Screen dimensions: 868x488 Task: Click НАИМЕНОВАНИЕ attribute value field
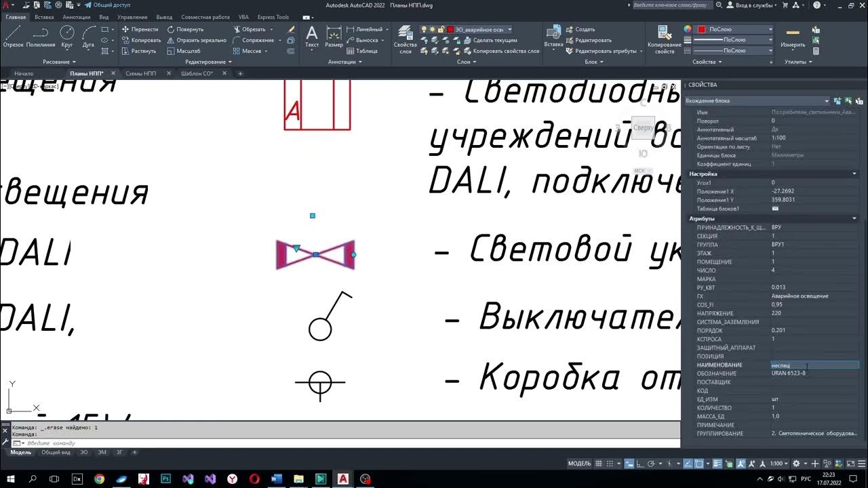[x=814, y=365]
